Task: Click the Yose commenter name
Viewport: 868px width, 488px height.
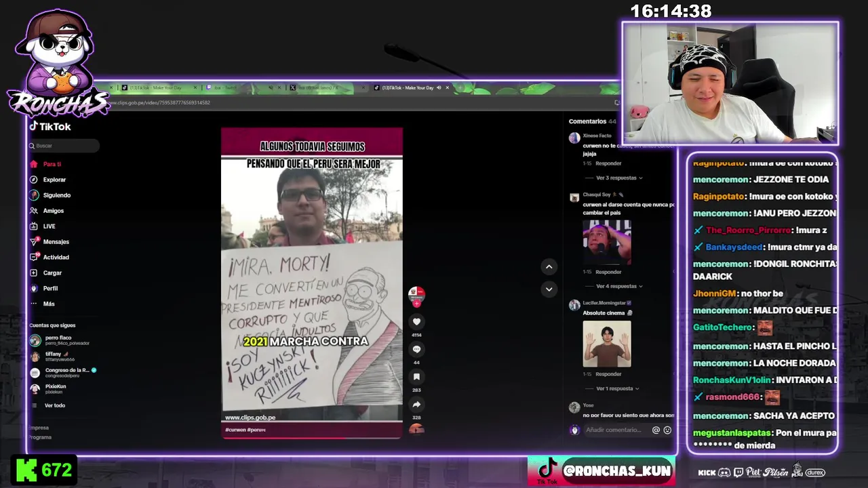Action: 589,405
